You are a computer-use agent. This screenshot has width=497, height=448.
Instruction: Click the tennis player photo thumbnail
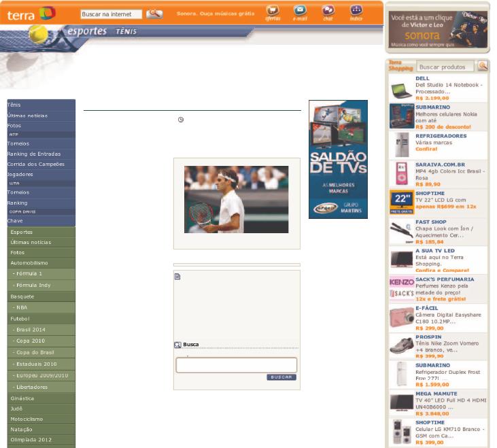236,199
